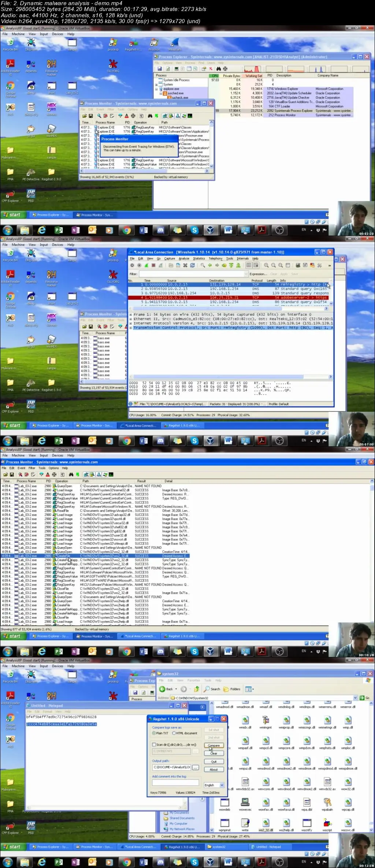
Task: Click Wireshark's Start capture shark fin icon
Action: [x=146, y=265]
